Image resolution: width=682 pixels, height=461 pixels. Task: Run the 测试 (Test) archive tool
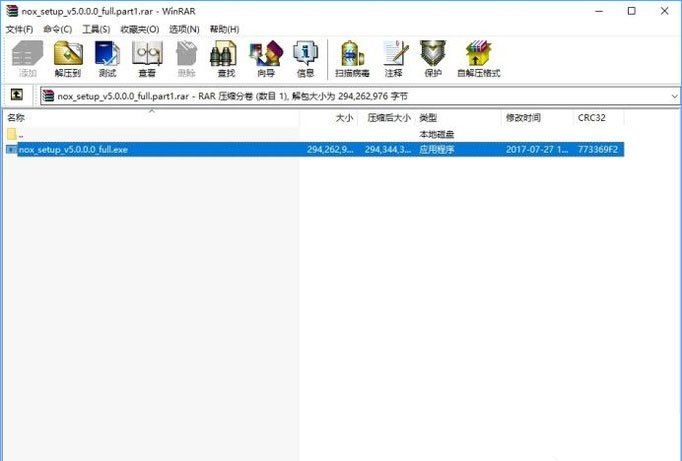(107, 59)
